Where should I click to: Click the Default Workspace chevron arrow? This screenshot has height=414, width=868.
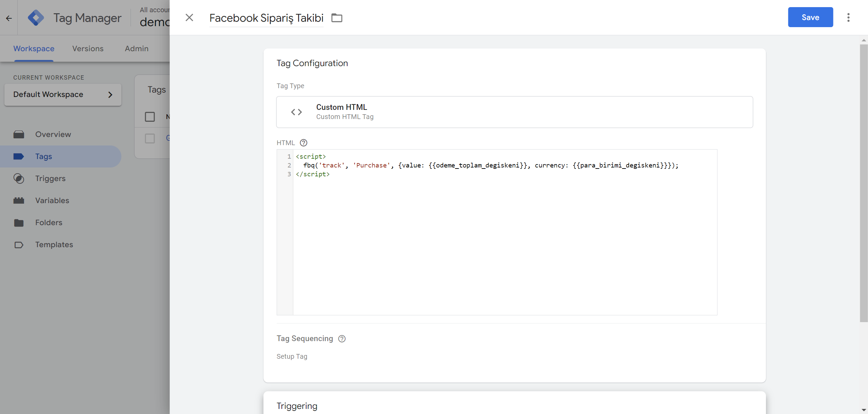coord(110,95)
